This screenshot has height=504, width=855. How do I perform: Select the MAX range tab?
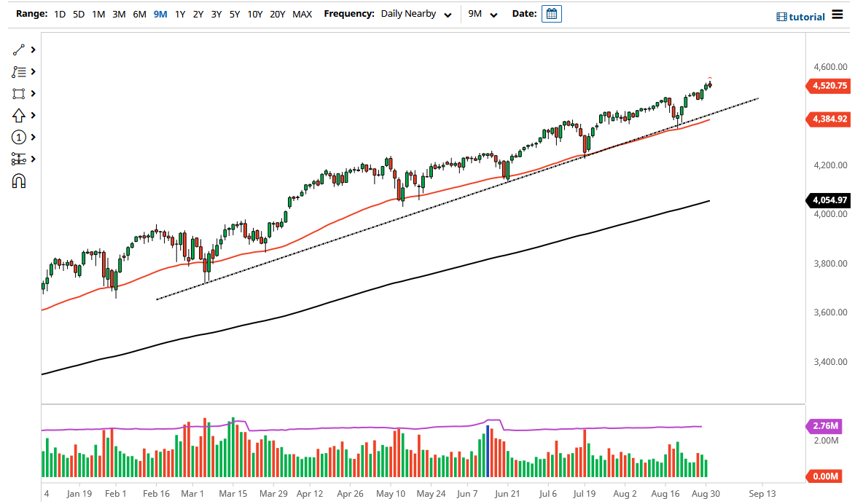302,13
